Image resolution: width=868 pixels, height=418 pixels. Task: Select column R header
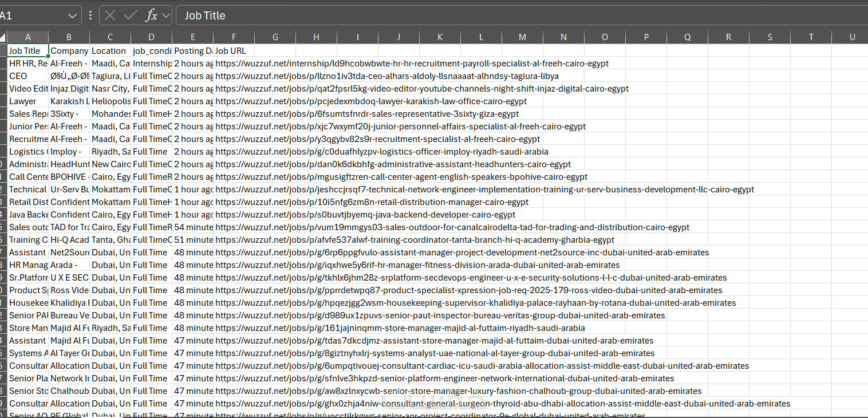[729, 37]
